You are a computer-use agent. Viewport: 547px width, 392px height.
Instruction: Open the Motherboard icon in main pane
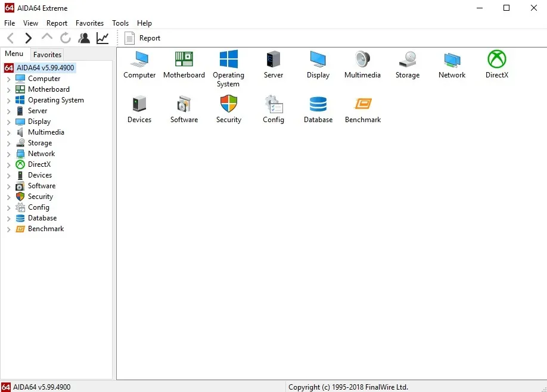pos(184,59)
